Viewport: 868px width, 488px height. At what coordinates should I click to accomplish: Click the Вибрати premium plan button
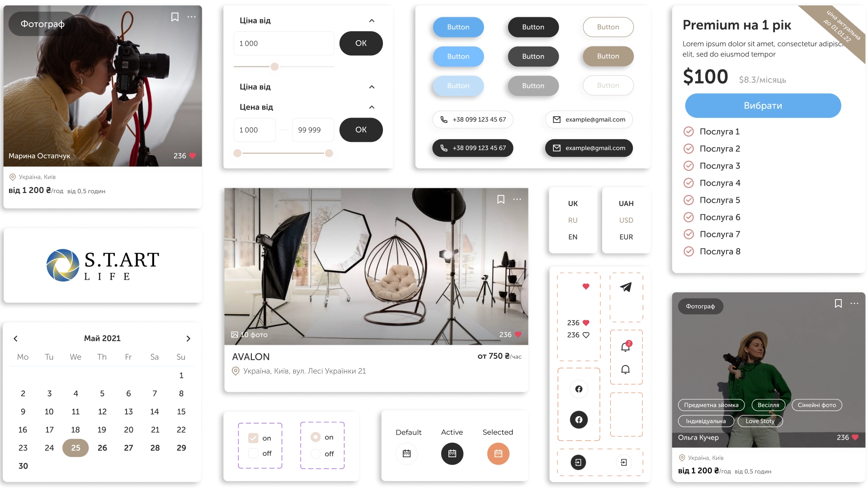click(763, 105)
